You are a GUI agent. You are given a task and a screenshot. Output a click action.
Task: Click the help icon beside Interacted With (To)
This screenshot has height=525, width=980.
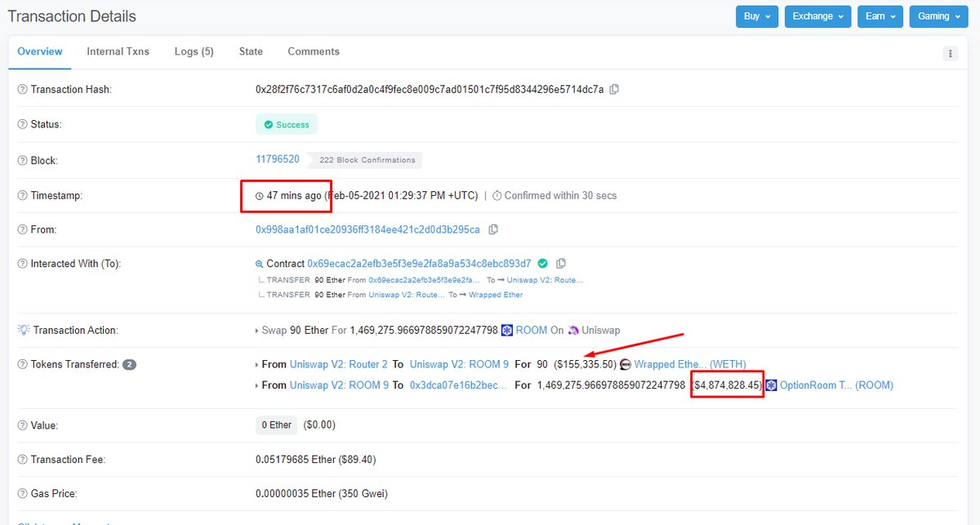point(22,264)
